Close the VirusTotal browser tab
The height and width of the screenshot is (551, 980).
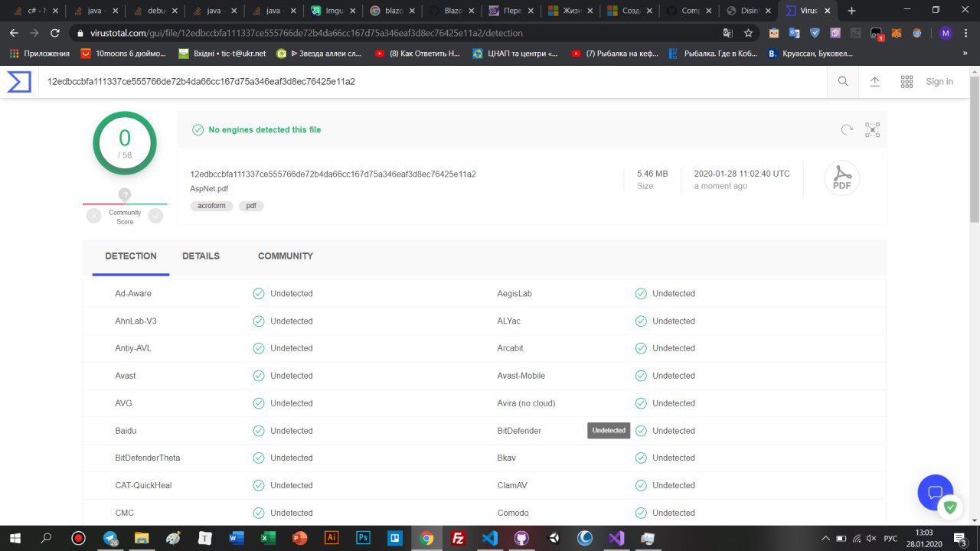[x=828, y=11]
